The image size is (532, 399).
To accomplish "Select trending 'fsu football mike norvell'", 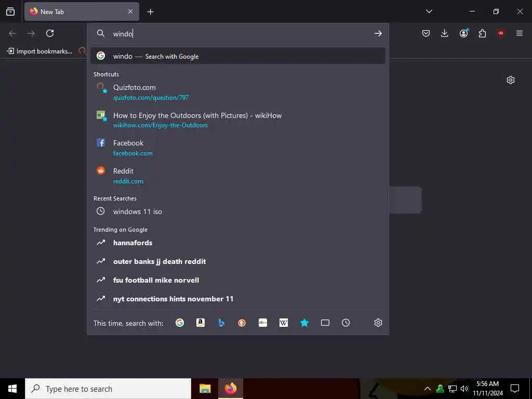I will [238, 280].
